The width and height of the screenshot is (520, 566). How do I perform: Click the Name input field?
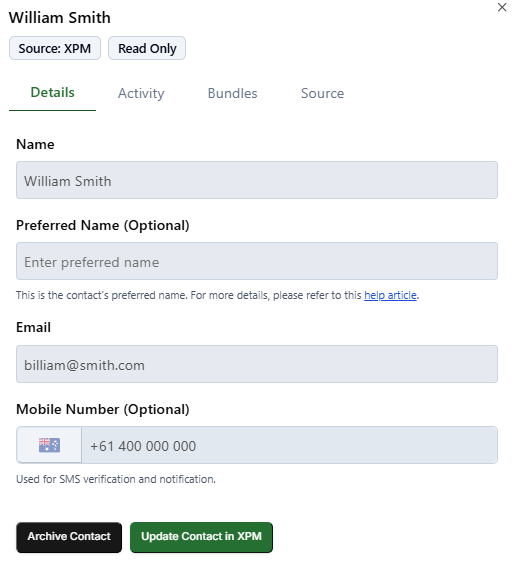(257, 180)
